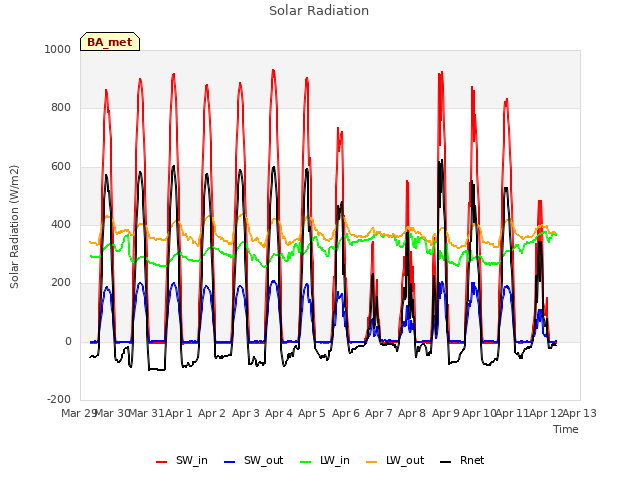Click the red SW_in legend swatch
Viewport: 640px width, 480px height.
click(162, 462)
